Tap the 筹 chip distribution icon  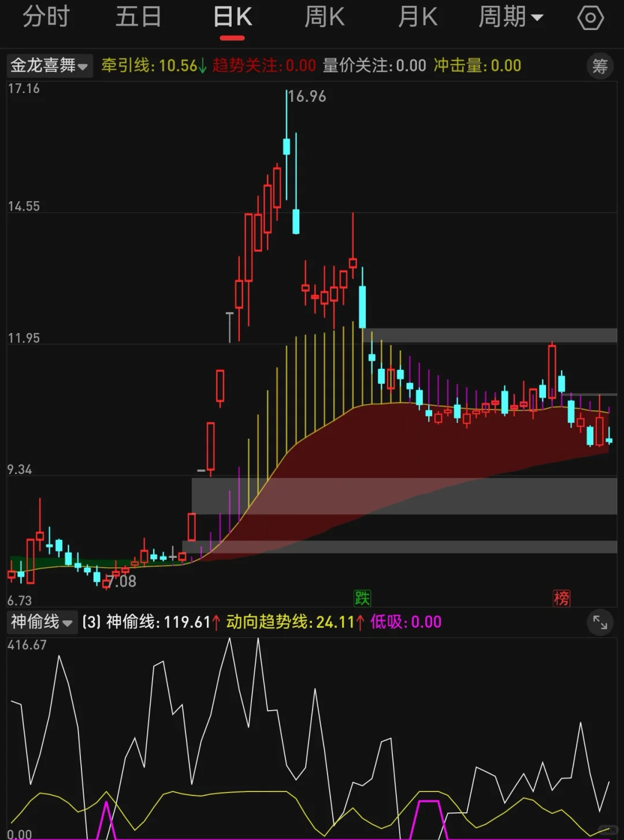pyautogui.click(x=600, y=66)
